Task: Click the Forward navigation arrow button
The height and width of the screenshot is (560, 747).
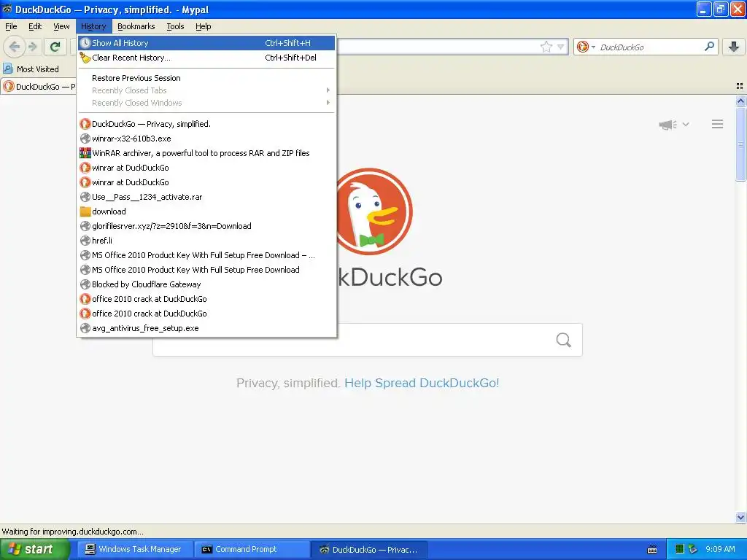Action: click(x=33, y=47)
